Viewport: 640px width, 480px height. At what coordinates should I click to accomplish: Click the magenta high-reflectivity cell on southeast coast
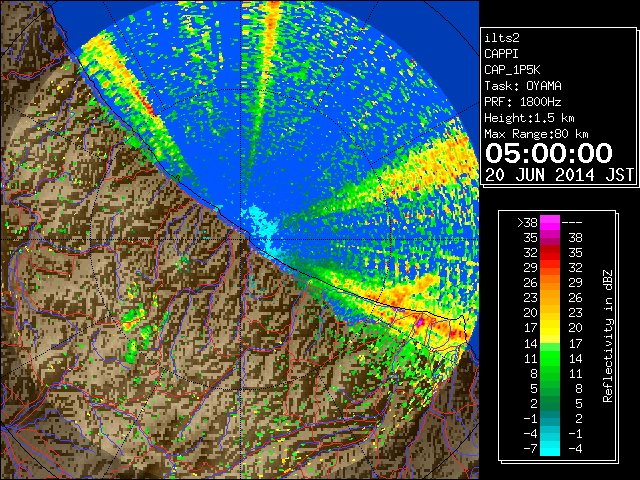tap(419, 321)
